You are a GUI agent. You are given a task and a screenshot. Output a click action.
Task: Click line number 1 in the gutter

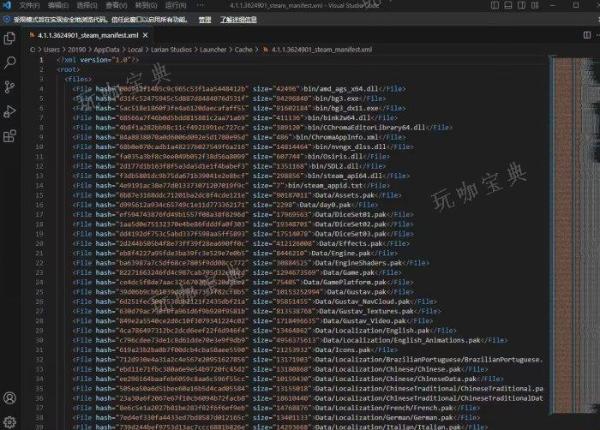pos(41,60)
